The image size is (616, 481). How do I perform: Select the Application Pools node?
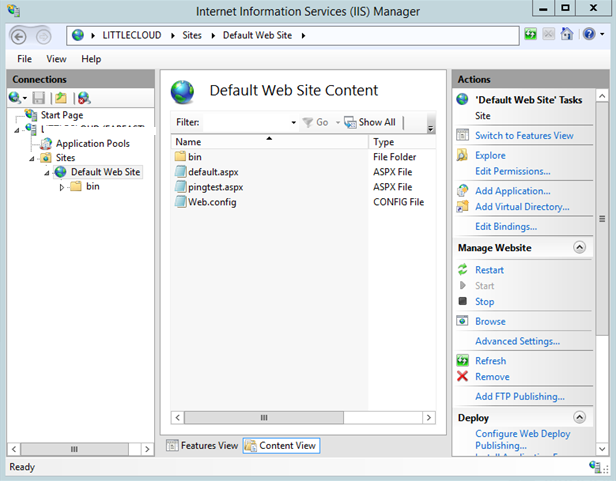pyautogui.click(x=92, y=143)
